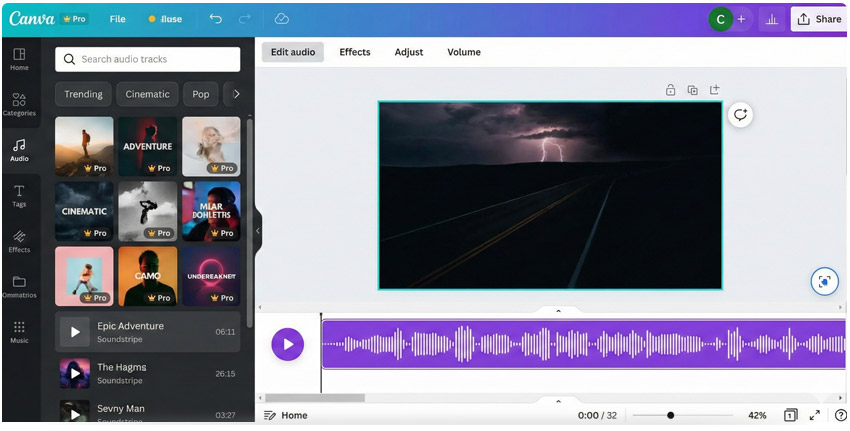
Task: Click the 42% zoom level value
Action: pyautogui.click(x=757, y=415)
